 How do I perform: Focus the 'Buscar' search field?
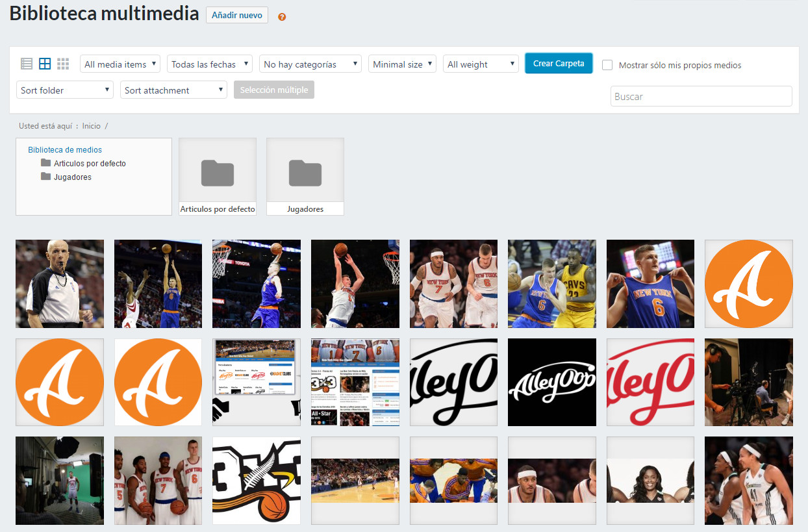[x=701, y=96]
